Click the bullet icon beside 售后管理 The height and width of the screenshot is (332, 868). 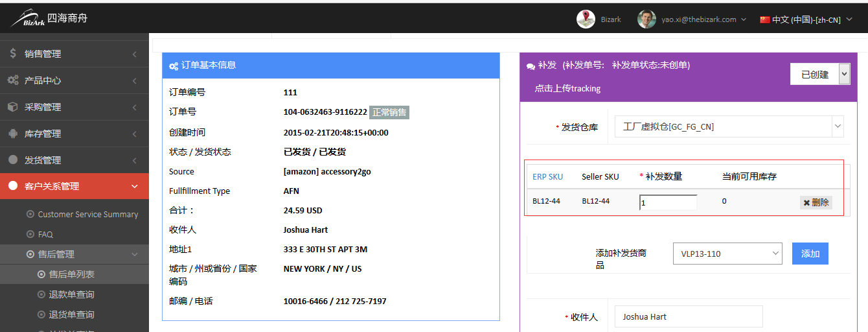[x=30, y=254]
